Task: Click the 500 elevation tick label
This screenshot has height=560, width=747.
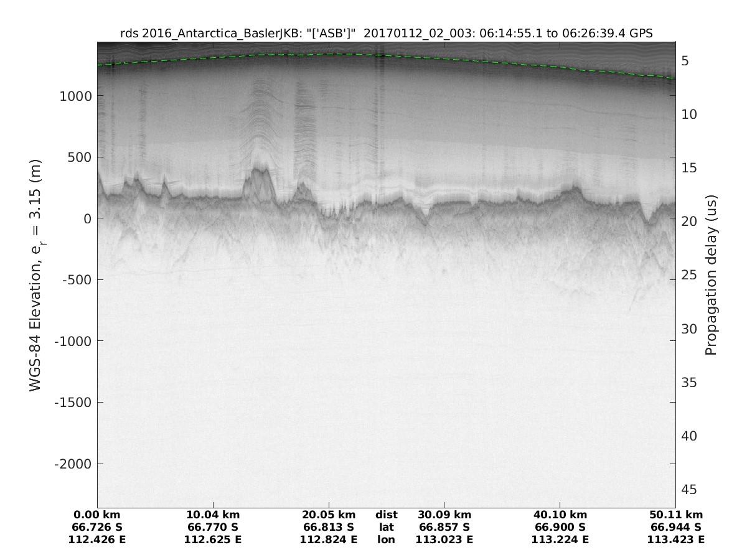Action: (x=78, y=157)
